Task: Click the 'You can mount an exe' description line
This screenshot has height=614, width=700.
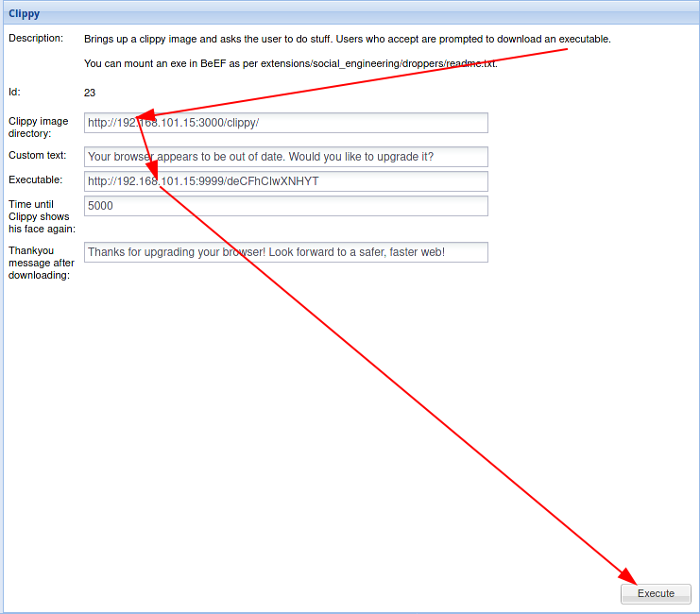Action: [x=290, y=63]
